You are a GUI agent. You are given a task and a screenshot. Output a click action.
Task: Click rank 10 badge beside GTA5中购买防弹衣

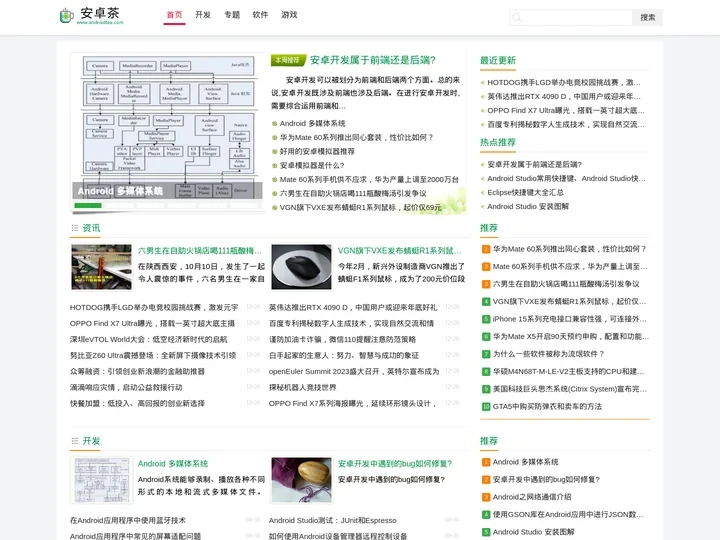[486, 406]
